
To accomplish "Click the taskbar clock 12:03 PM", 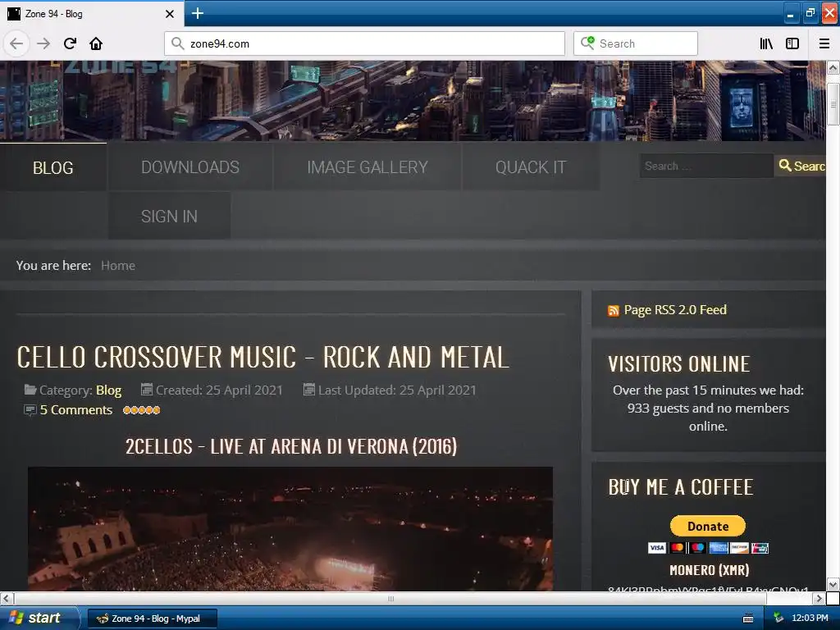I will tap(810, 619).
